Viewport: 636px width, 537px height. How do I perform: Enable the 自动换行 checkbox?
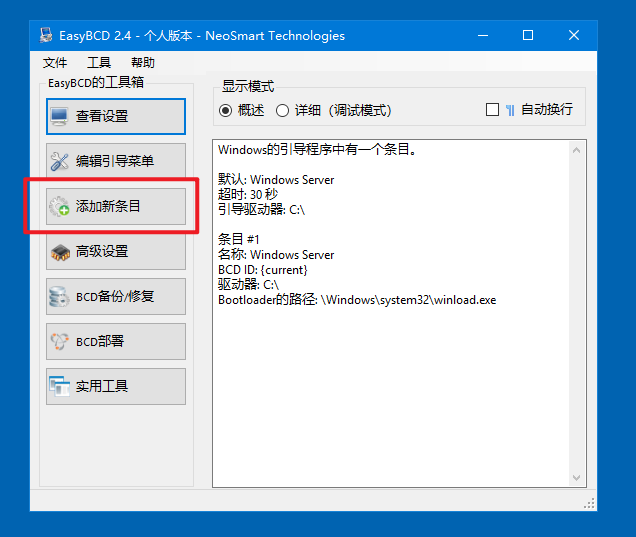(492, 110)
